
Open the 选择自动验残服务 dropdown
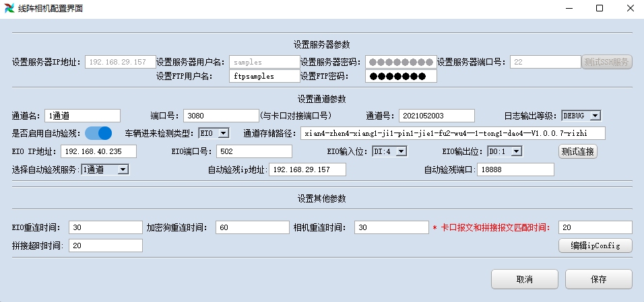105,169
